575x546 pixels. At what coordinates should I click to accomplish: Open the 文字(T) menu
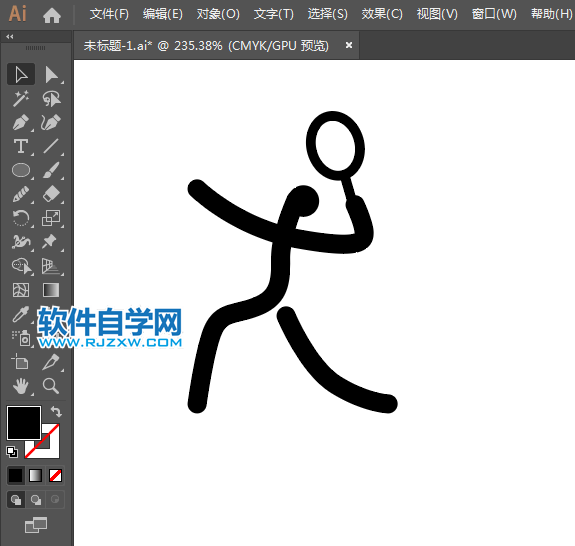click(274, 14)
